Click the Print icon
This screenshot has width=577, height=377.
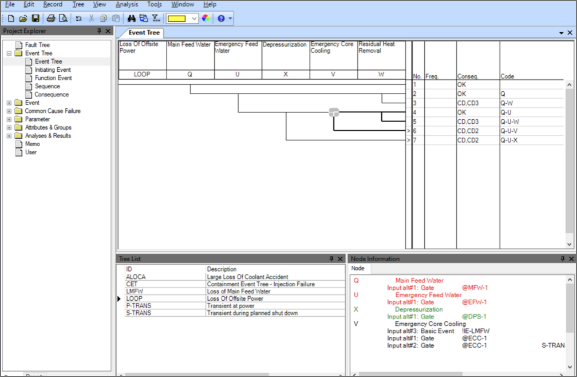pos(51,18)
